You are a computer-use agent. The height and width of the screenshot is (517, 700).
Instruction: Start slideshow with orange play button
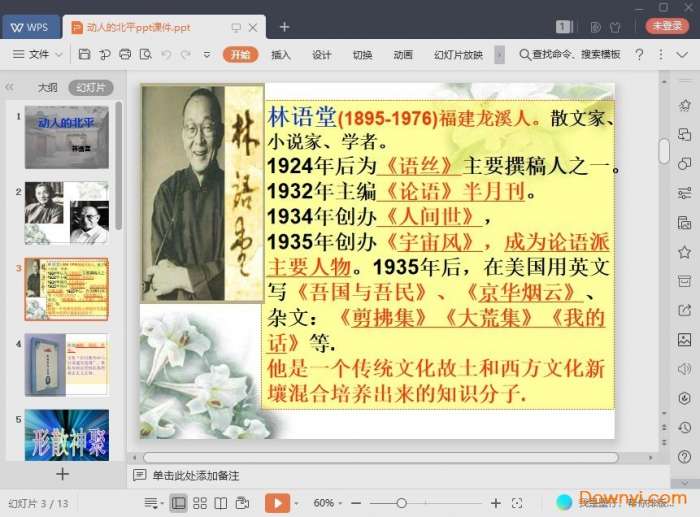277,503
